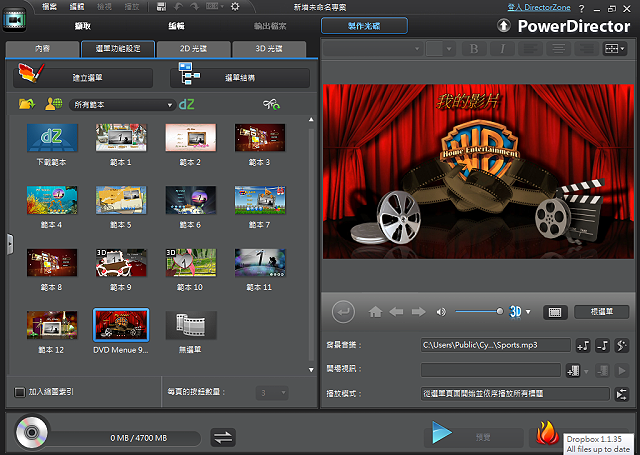Remove first play video minus film icon
This screenshot has height=455, width=640.
pos(602,371)
